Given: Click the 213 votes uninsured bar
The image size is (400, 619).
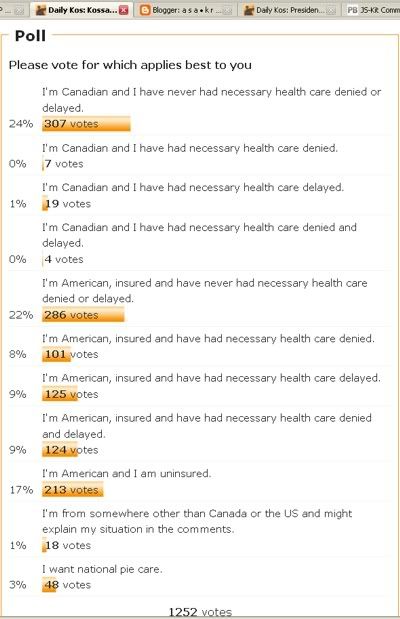Looking at the screenshot, I should [73, 490].
